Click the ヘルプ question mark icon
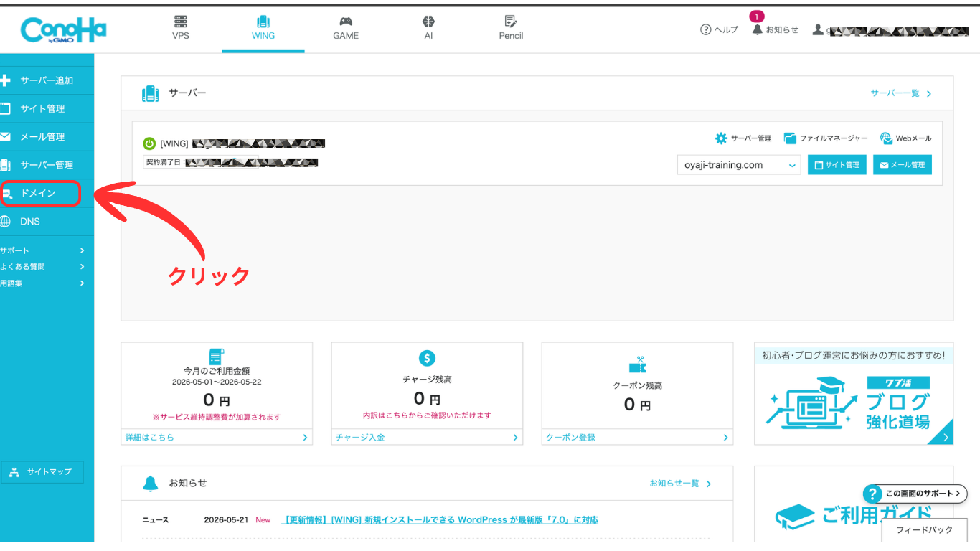This screenshot has height=551, width=980. click(x=706, y=30)
